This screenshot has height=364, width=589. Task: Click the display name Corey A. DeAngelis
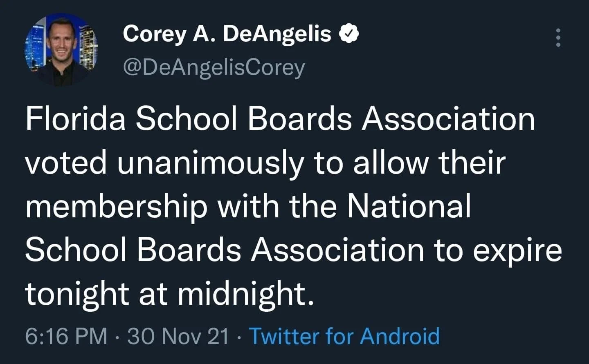point(227,33)
